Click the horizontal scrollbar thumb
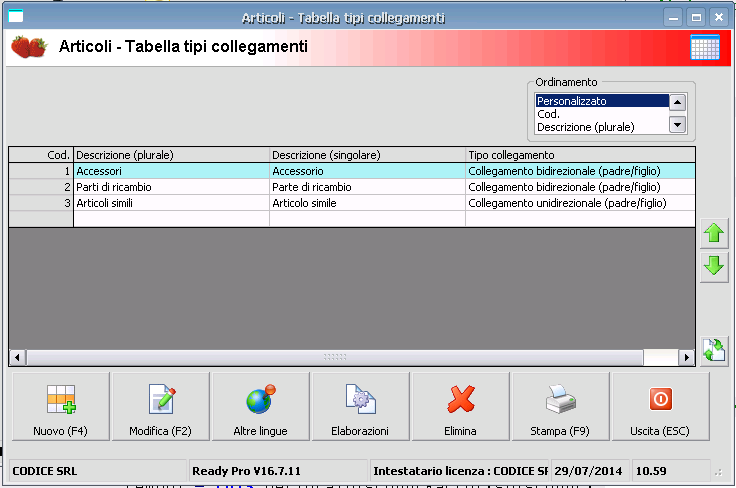 (x=335, y=358)
